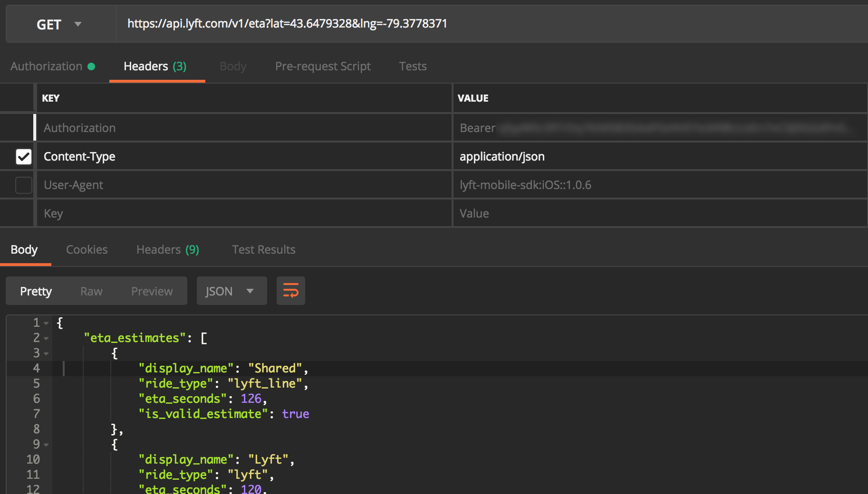View the response Headers (9) tab
The image size is (868, 494).
point(168,249)
